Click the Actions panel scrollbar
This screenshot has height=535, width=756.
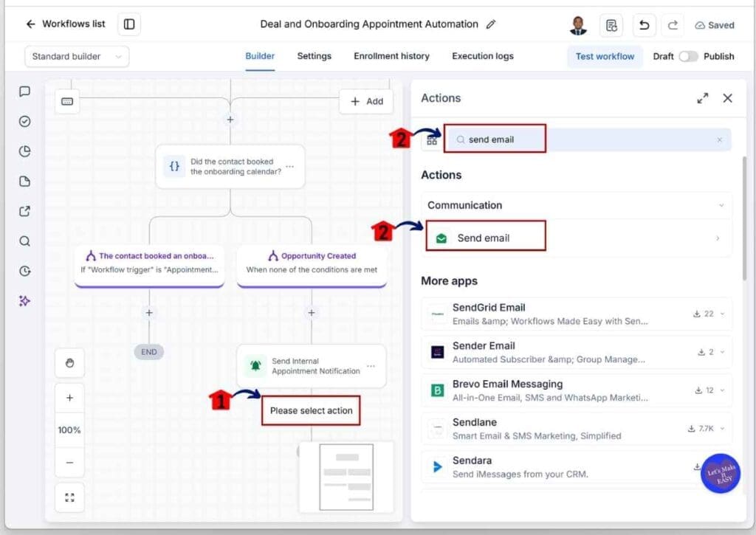744,218
